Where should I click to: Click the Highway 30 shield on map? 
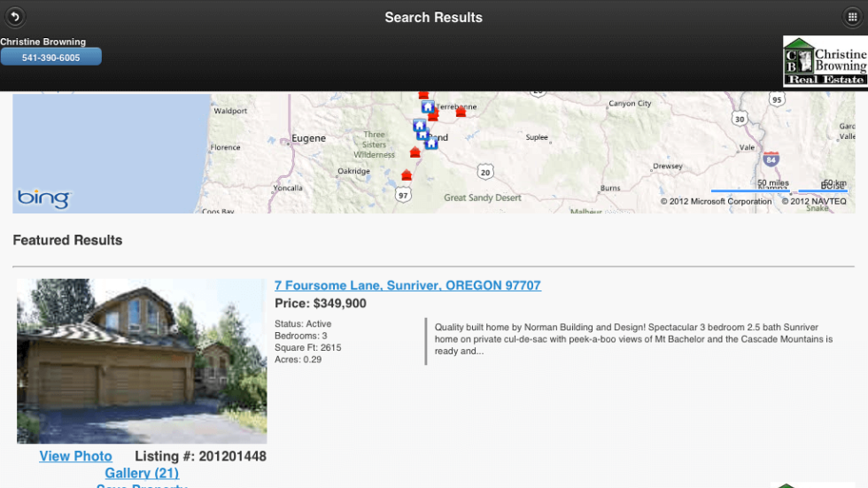pyautogui.click(x=740, y=119)
